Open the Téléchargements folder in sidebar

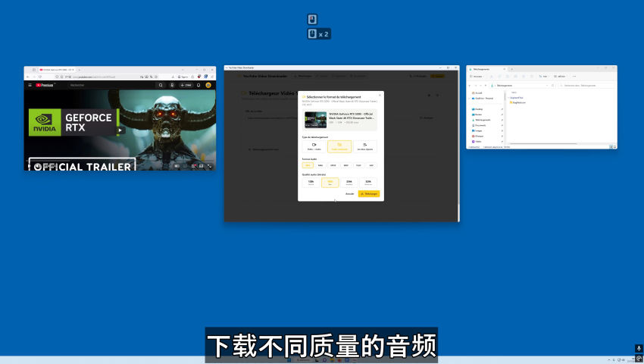[x=483, y=120]
